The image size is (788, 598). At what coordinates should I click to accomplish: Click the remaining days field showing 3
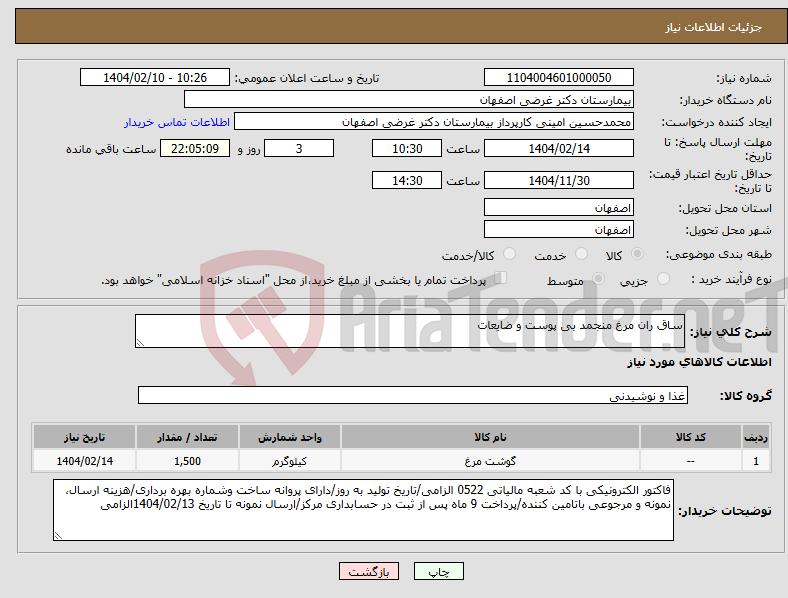(x=299, y=148)
